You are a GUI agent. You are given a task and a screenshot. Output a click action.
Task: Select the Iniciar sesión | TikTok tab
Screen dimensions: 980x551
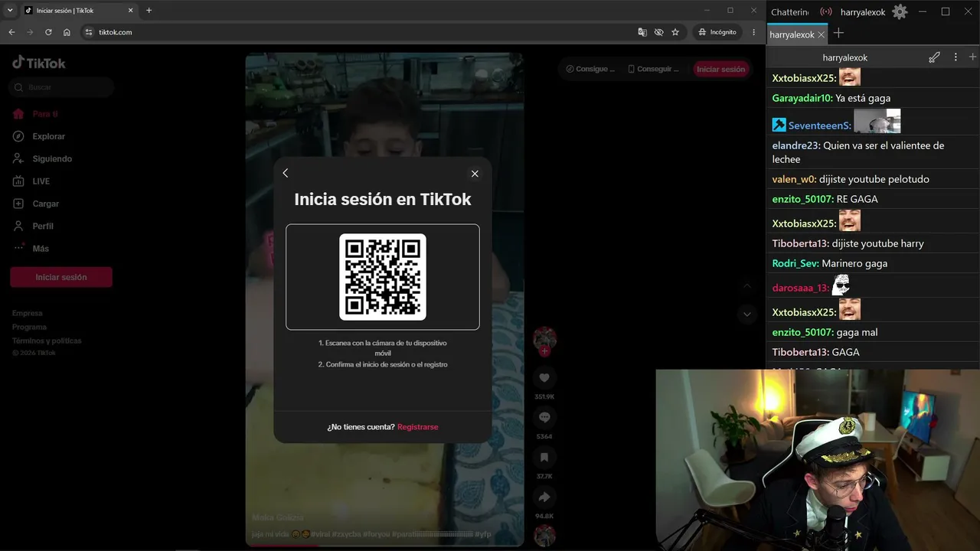tap(78, 11)
